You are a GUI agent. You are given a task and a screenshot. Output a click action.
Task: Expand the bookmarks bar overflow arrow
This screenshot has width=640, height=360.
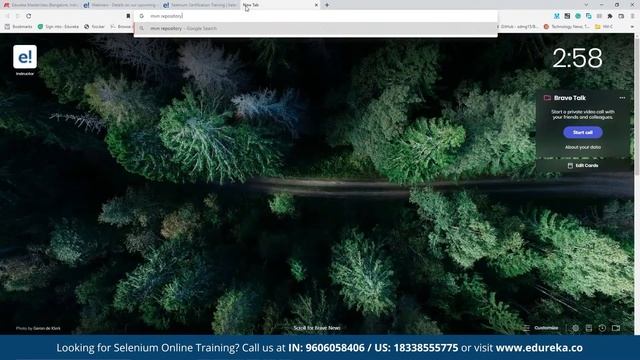click(632, 27)
